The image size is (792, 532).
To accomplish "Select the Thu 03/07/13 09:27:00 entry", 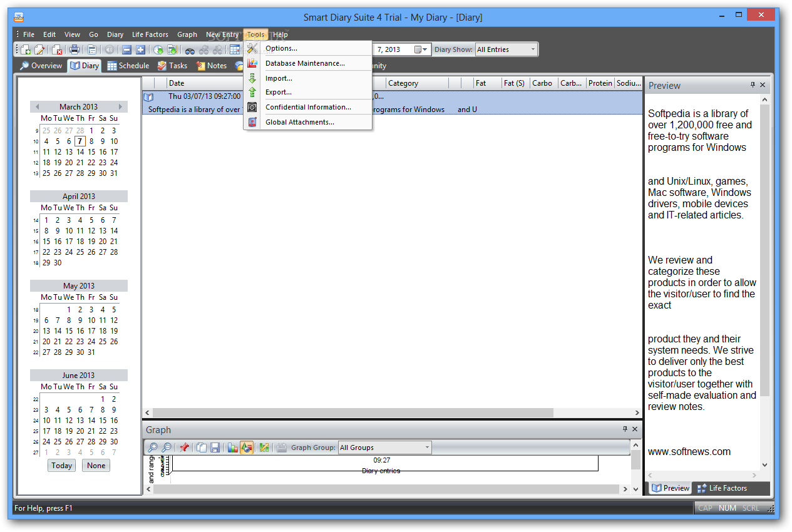I will pyautogui.click(x=393, y=103).
